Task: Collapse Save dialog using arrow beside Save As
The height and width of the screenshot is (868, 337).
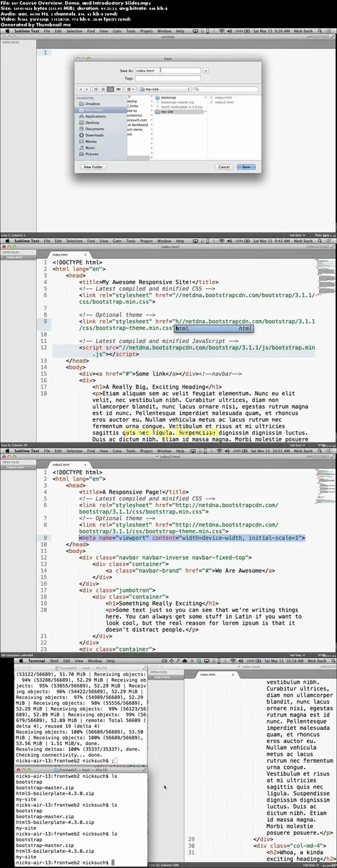Action: [206, 70]
